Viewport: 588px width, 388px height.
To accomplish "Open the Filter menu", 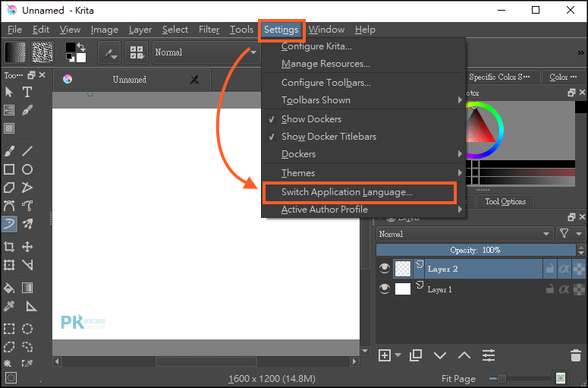I will click(x=209, y=30).
